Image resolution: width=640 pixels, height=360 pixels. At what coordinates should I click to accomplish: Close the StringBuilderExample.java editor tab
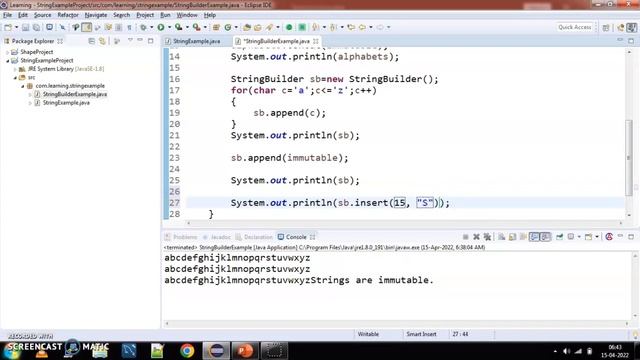click(316, 41)
